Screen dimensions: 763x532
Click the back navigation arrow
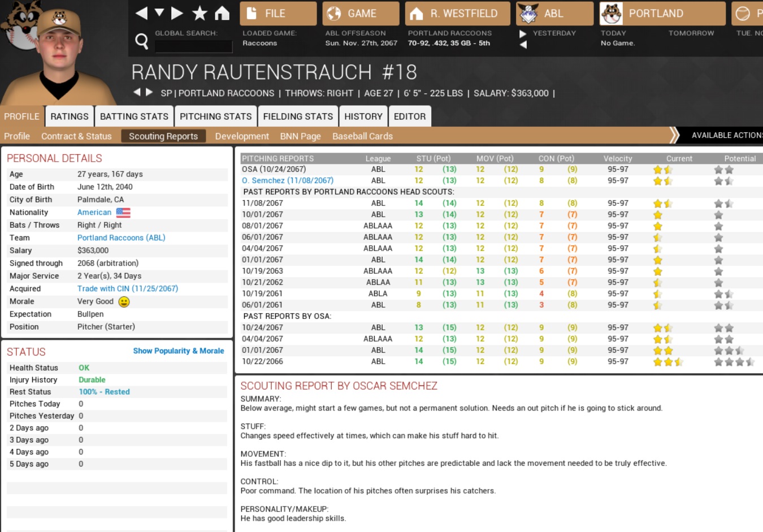pyautogui.click(x=141, y=13)
